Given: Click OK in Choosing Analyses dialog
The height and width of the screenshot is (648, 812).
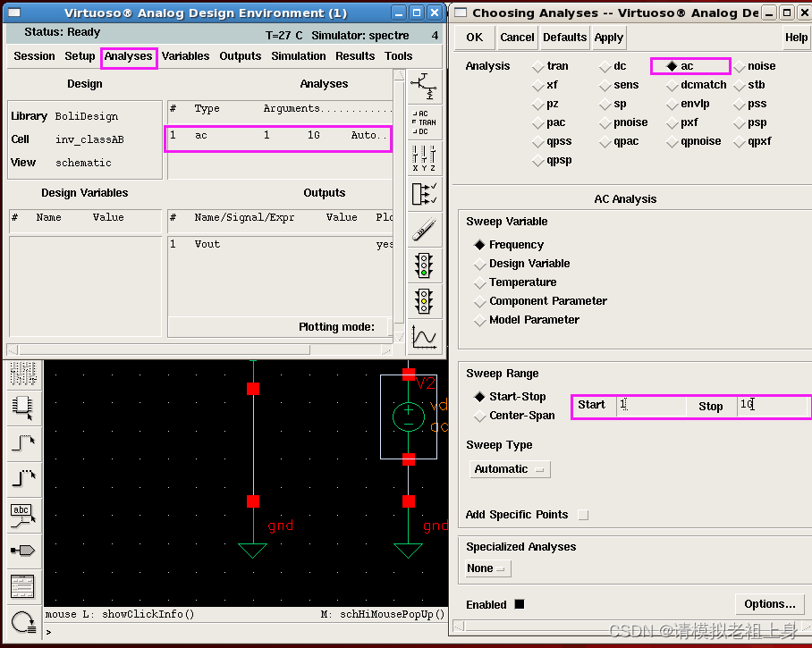Looking at the screenshot, I should [474, 38].
